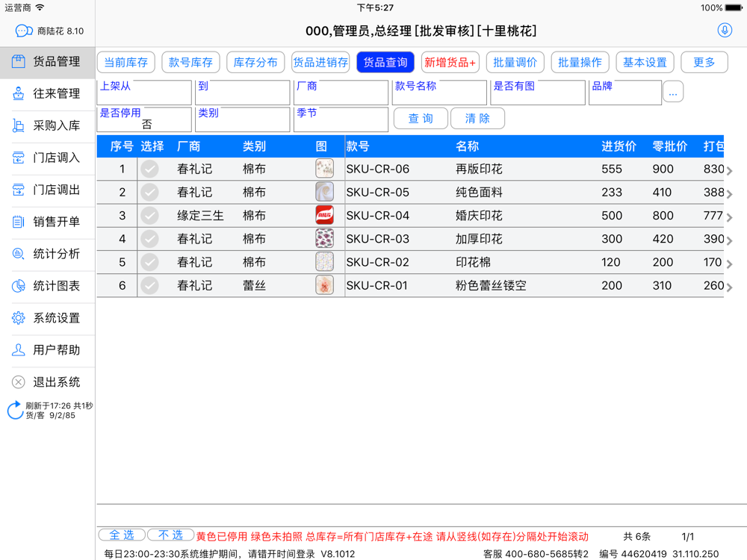Expand details arrow for 纯色面料 row
Image resolution: width=747 pixels, height=560 pixels.
tap(729, 194)
